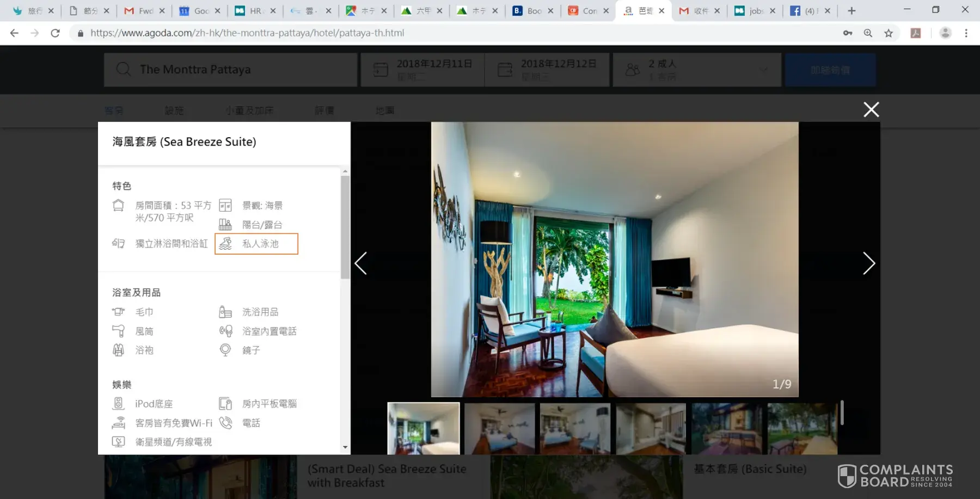Open a new browser tab

(x=852, y=11)
